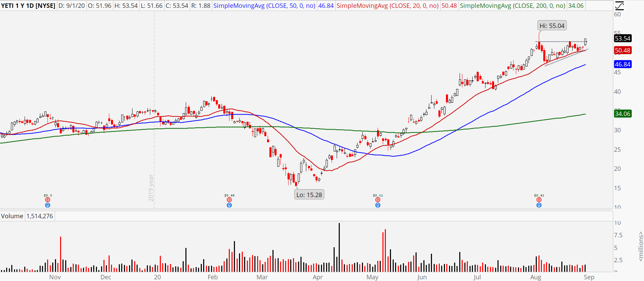The height and width of the screenshot is (281, 644).
Task: Click the 20 label on the price axis
Action: [617, 168]
